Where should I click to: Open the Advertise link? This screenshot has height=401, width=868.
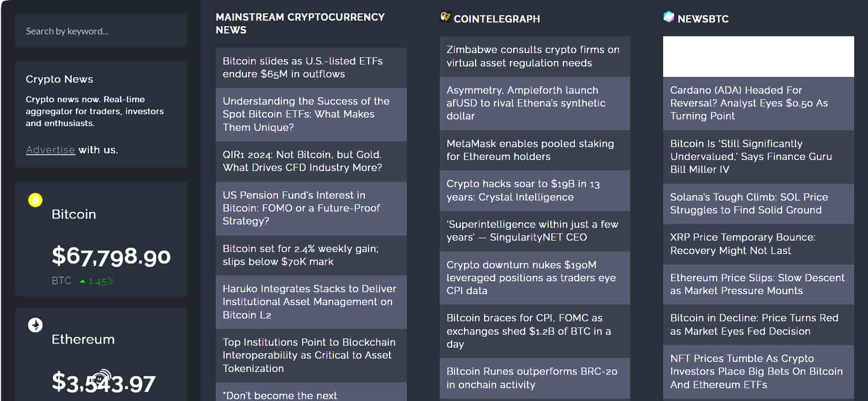[50, 150]
